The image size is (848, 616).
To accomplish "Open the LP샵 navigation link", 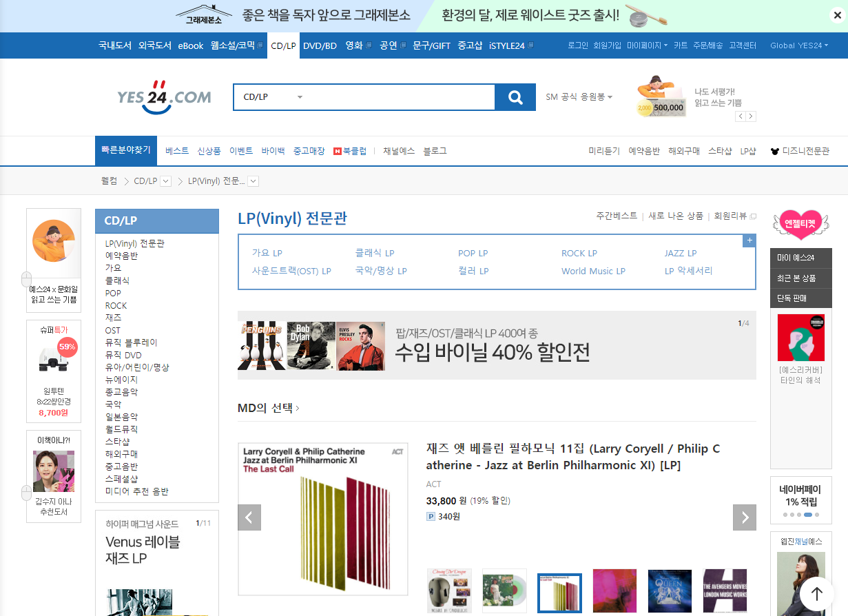I will point(748,151).
